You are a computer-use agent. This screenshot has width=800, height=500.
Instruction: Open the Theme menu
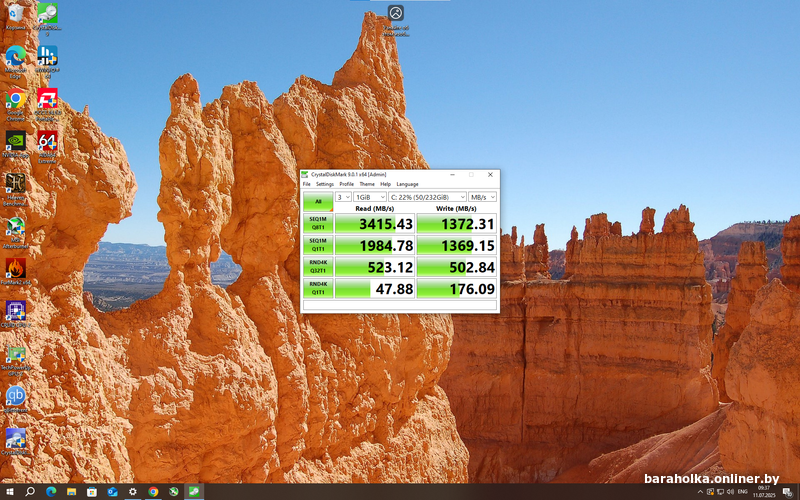(x=367, y=184)
